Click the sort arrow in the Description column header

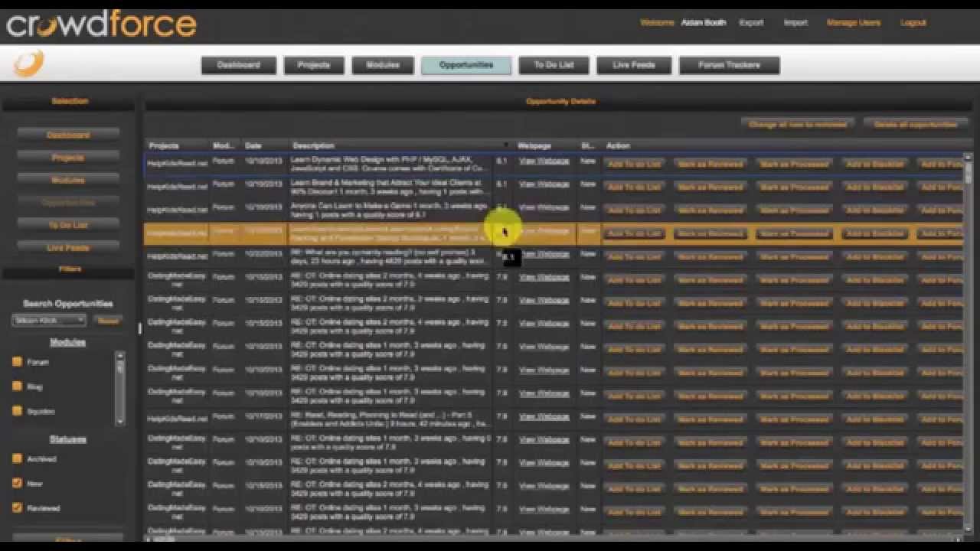[x=506, y=145]
